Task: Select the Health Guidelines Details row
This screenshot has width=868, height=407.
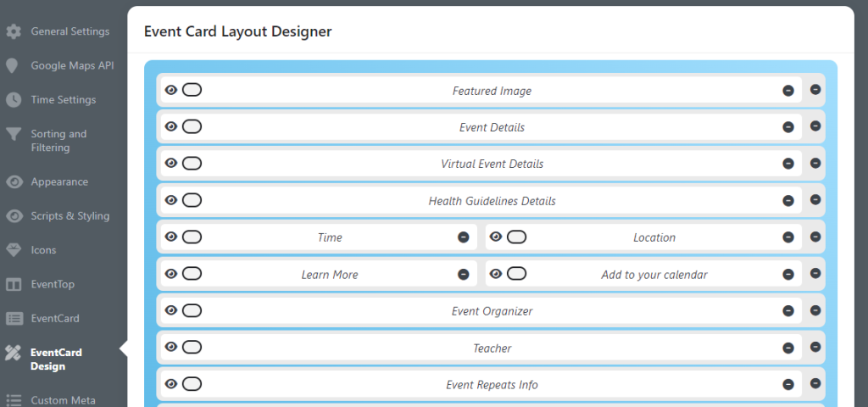Action: [x=492, y=201]
